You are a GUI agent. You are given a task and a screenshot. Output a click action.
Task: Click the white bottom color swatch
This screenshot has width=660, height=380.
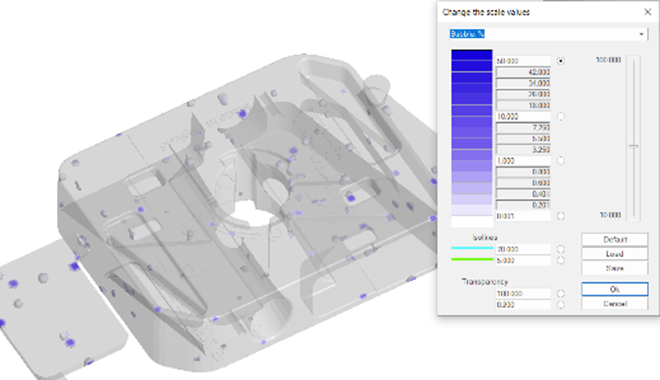point(472,221)
